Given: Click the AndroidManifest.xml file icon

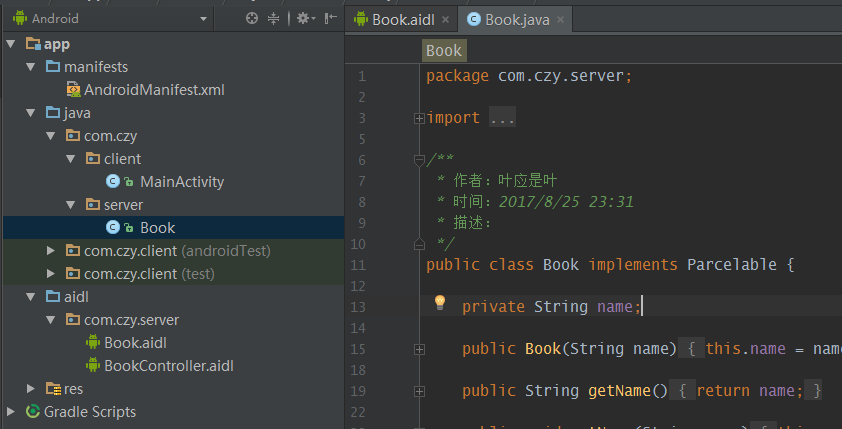Looking at the screenshot, I should click(x=73, y=89).
